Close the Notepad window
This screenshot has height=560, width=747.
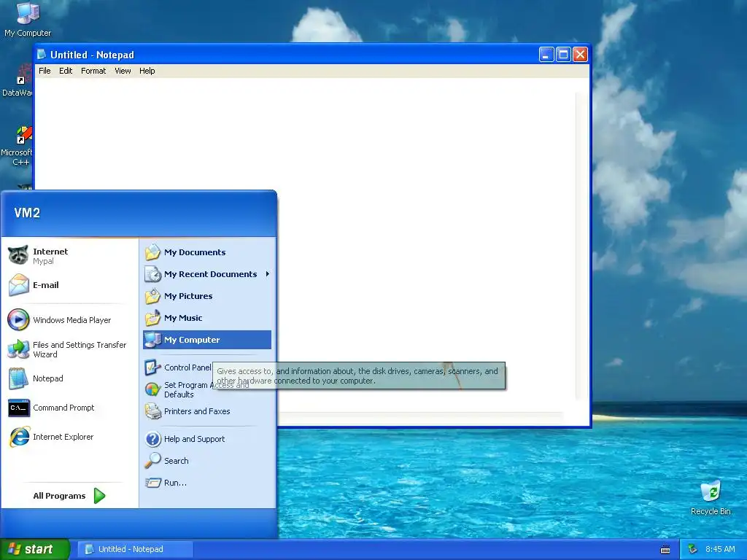[580, 54]
